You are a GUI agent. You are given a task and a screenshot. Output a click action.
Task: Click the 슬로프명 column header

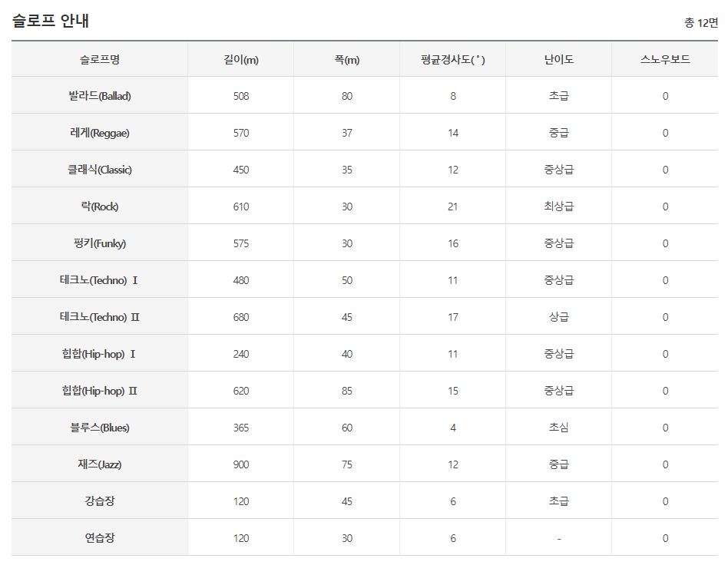coord(99,59)
